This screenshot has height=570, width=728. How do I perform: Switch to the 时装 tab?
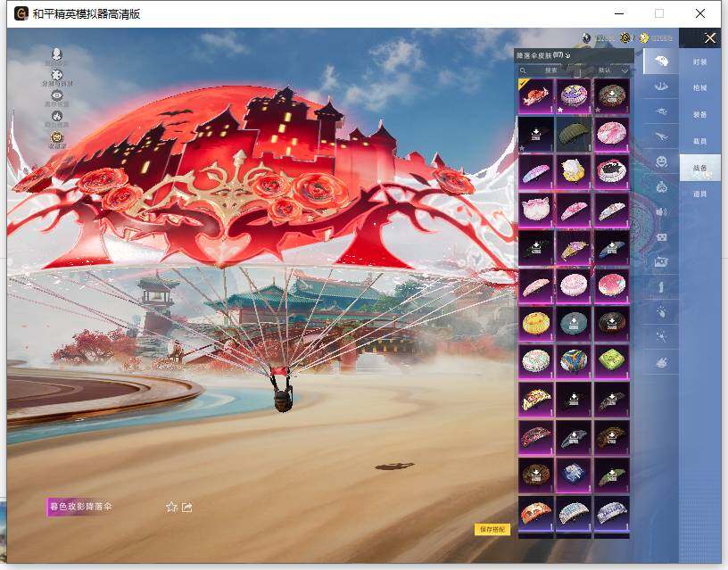(699, 62)
